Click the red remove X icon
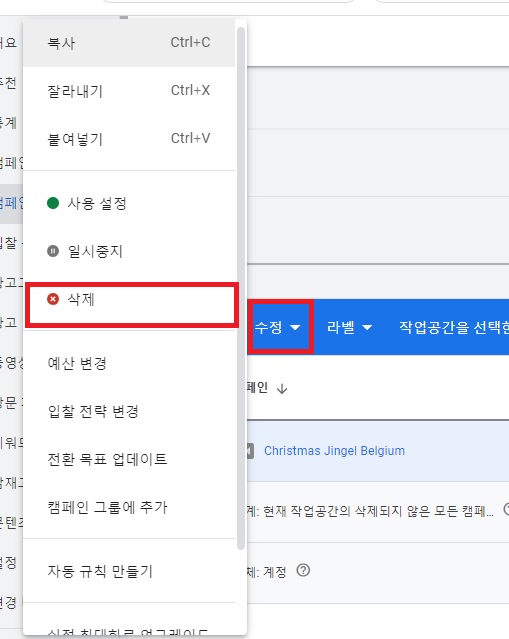509x639 pixels. [53, 299]
